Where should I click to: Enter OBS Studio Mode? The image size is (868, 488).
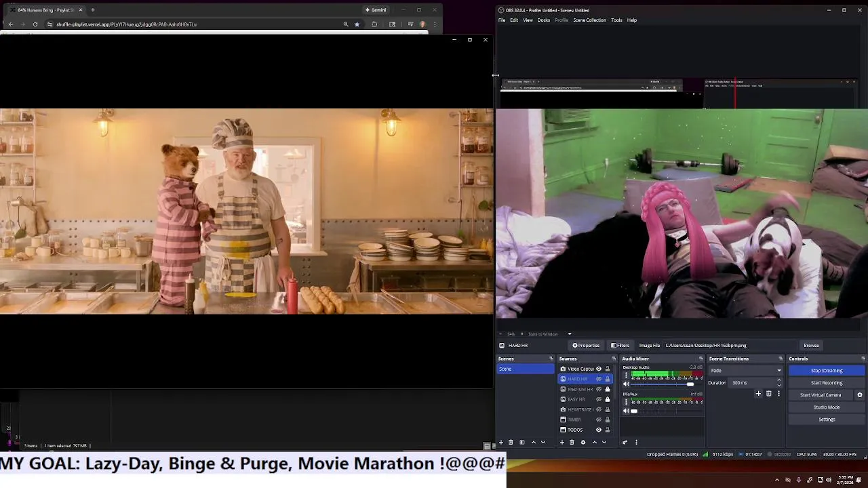(x=827, y=407)
